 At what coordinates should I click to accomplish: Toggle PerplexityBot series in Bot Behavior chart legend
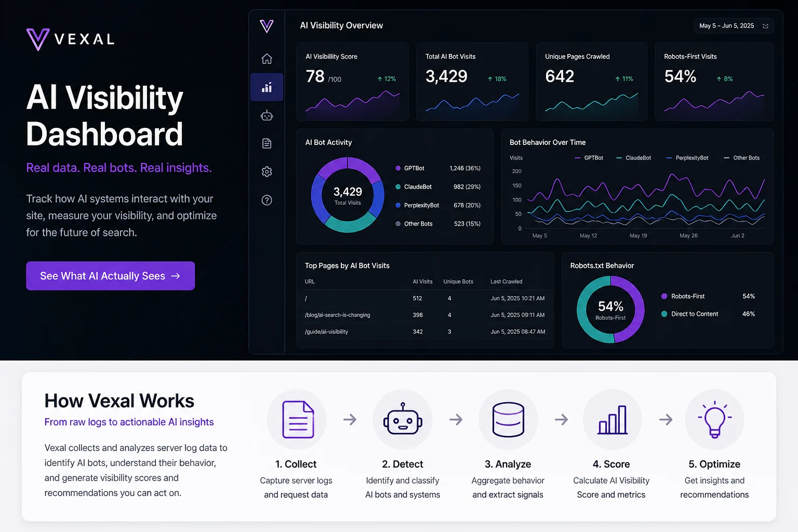click(687, 158)
